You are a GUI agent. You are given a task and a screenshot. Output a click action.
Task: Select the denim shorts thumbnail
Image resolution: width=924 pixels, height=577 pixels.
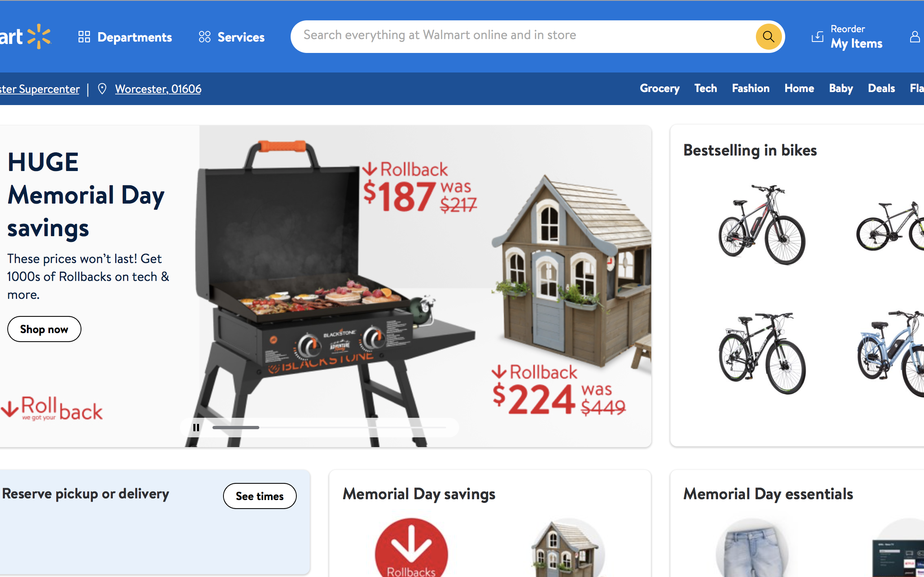[x=752, y=547]
